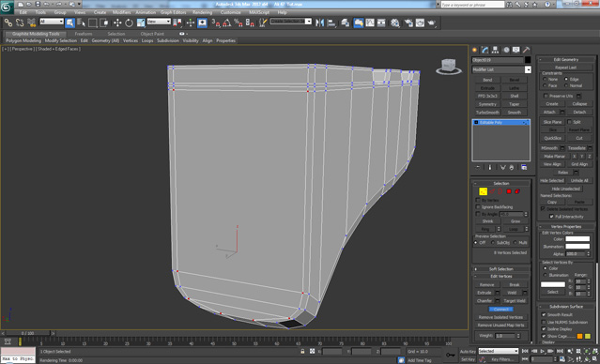Open the Motion command panel tab
Viewport: 600px width, 364px height.
click(506, 50)
